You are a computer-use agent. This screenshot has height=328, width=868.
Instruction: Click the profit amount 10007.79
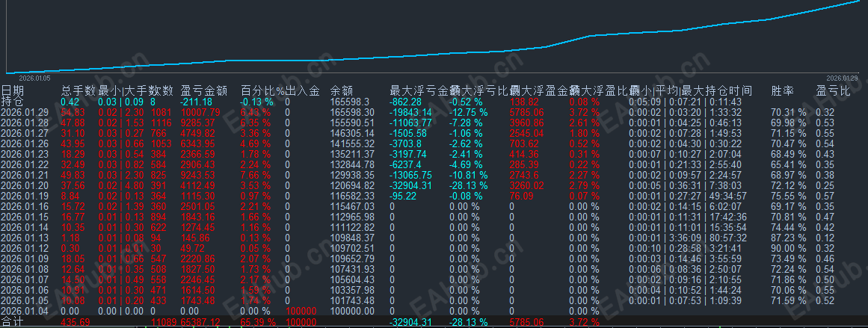tap(200, 112)
